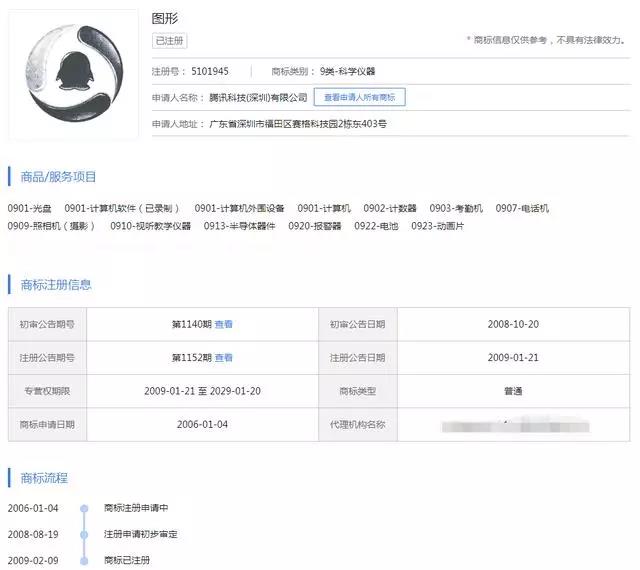The width and height of the screenshot is (640, 570).
Task: Click the 0901-光盘 goods item
Action: coord(30,209)
